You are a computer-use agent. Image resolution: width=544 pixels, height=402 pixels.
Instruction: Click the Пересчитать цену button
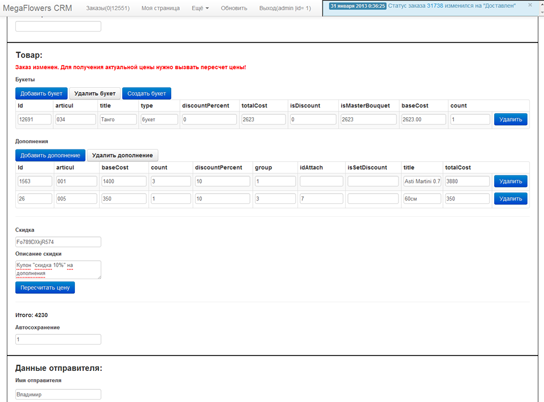tap(45, 288)
